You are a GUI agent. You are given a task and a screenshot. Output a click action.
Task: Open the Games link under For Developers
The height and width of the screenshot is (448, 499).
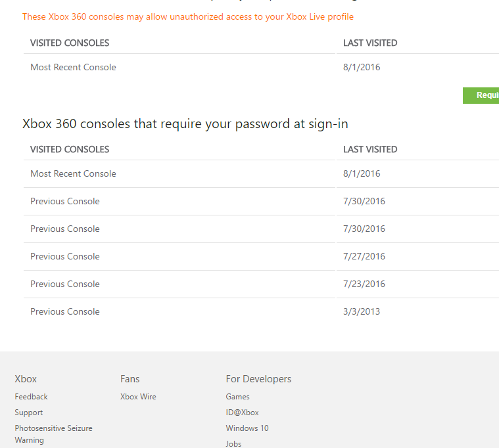coord(237,397)
